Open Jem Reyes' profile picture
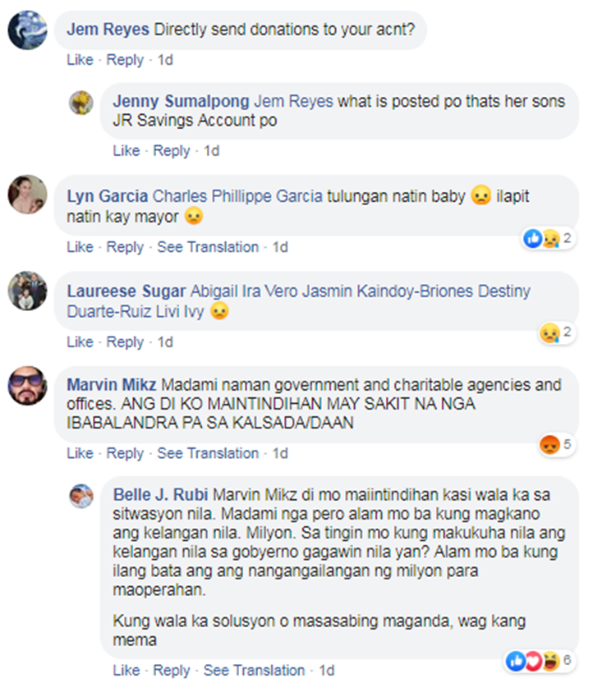Viewport: 616px width, 692px height. pos(27,30)
